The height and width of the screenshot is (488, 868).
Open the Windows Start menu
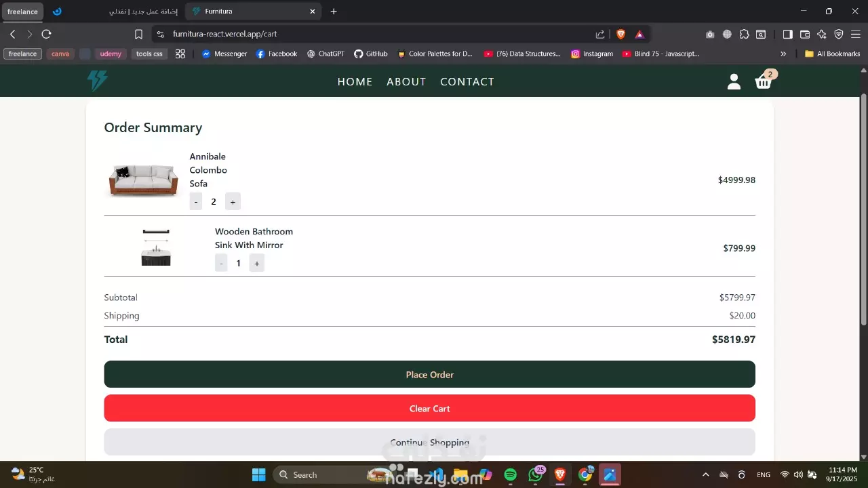pyautogui.click(x=259, y=475)
